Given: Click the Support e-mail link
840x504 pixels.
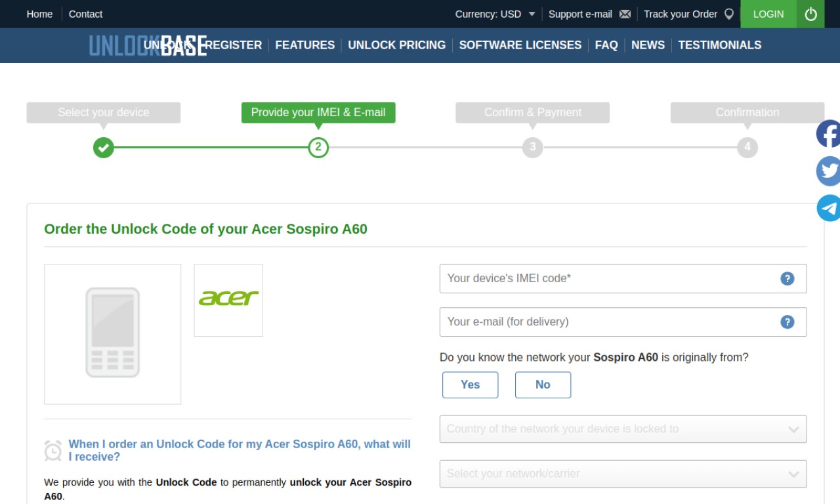Looking at the screenshot, I should [x=580, y=14].
